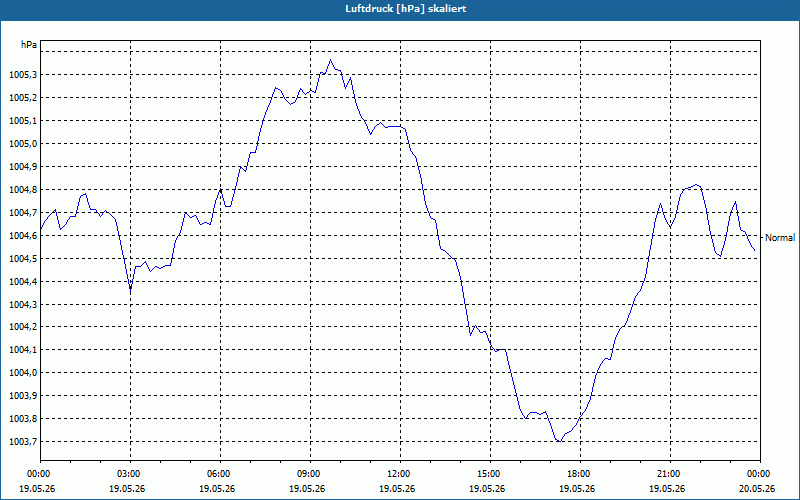Click the 09:00 time axis label
The width and height of the screenshot is (800, 500).
coord(310,474)
